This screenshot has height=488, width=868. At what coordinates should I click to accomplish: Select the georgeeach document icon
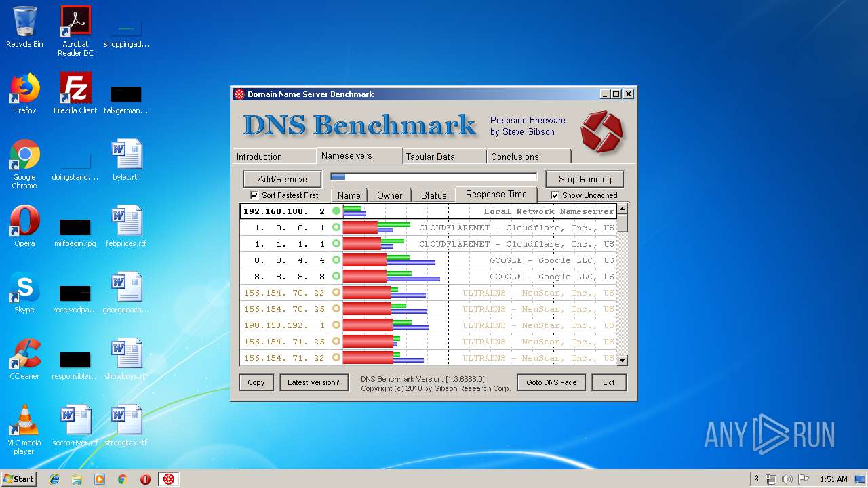pyautogui.click(x=126, y=293)
